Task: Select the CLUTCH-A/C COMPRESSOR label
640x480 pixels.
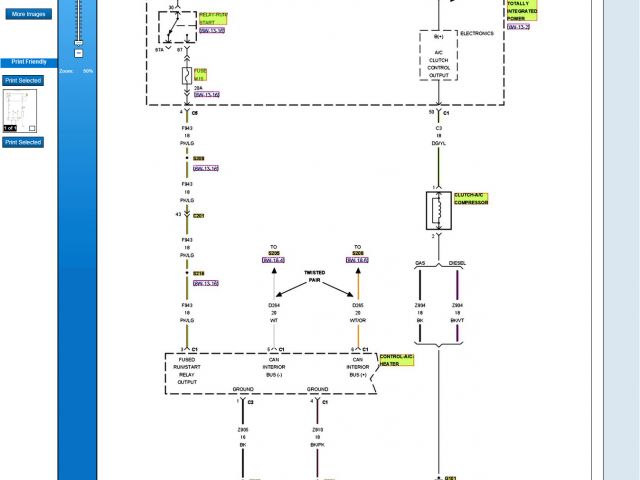Action: (x=471, y=198)
